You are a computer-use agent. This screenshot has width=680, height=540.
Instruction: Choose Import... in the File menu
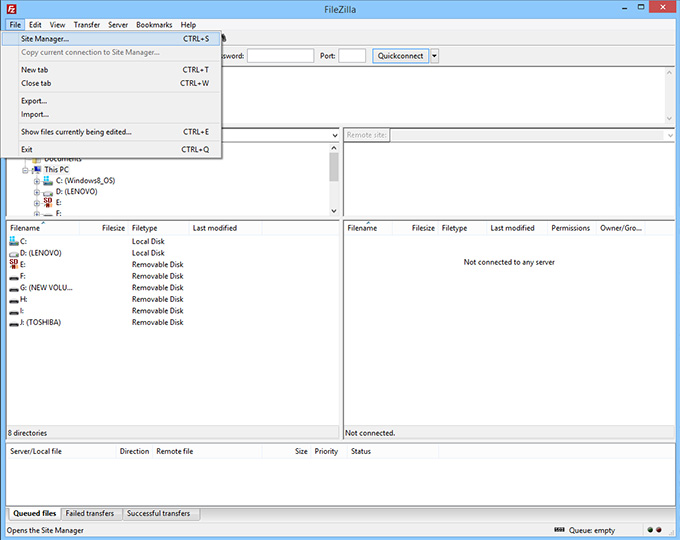coord(111,115)
